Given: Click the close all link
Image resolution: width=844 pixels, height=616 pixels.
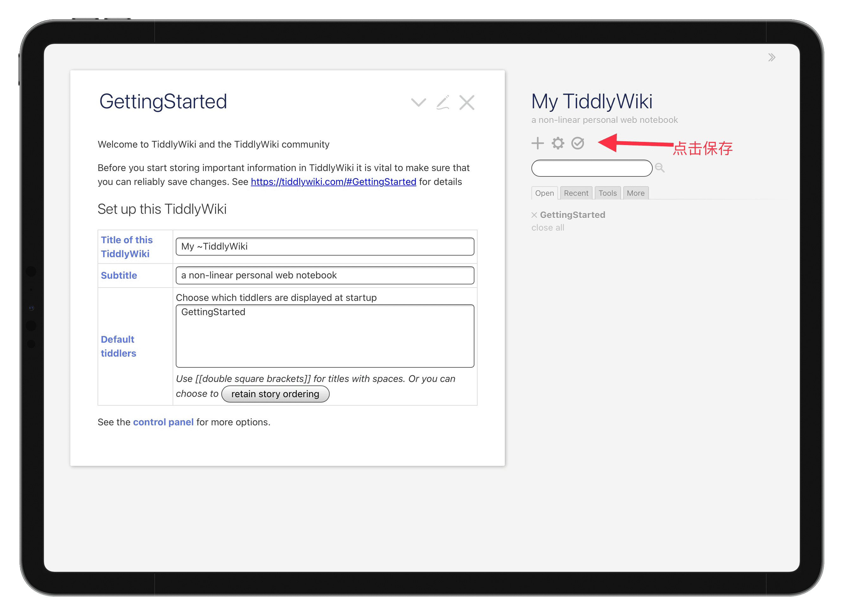Looking at the screenshot, I should pos(548,228).
